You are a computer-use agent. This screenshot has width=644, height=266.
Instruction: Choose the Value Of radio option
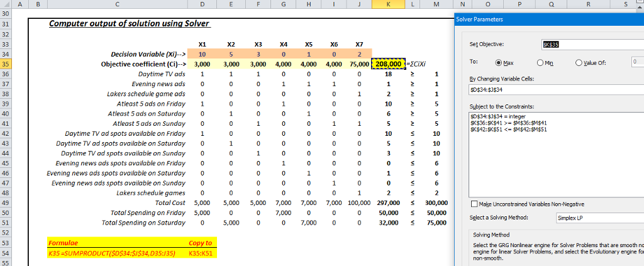click(x=578, y=63)
